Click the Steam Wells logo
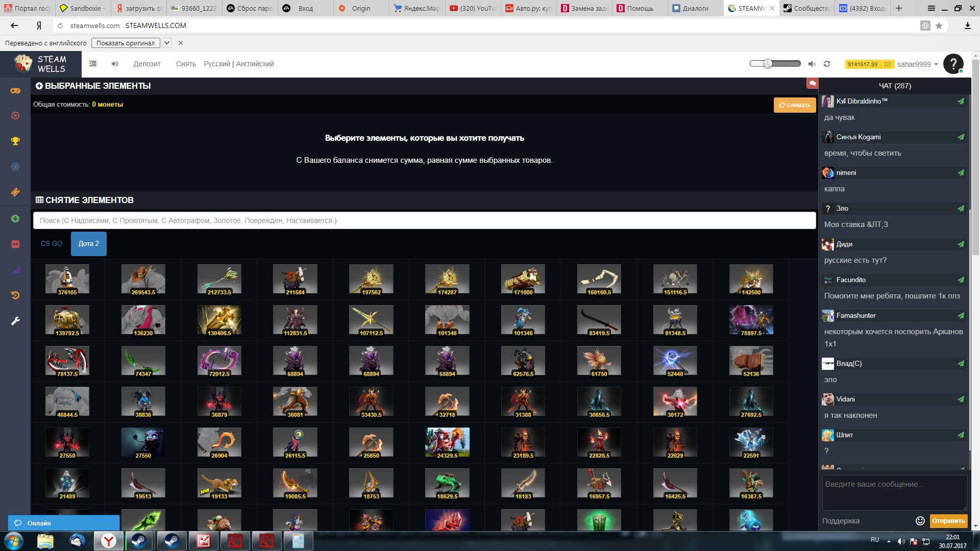The height and width of the screenshot is (551, 980). click(x=41, y=64)
